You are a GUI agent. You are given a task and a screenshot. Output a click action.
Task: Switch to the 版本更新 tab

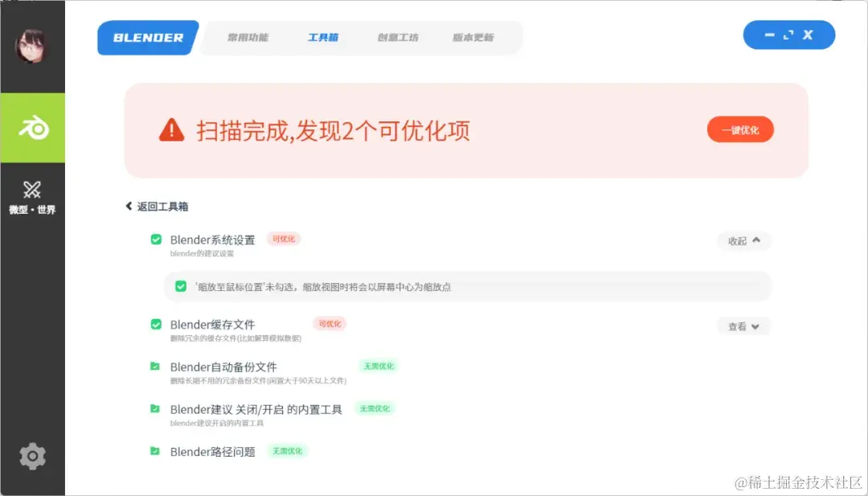click(x=473, y=38)
